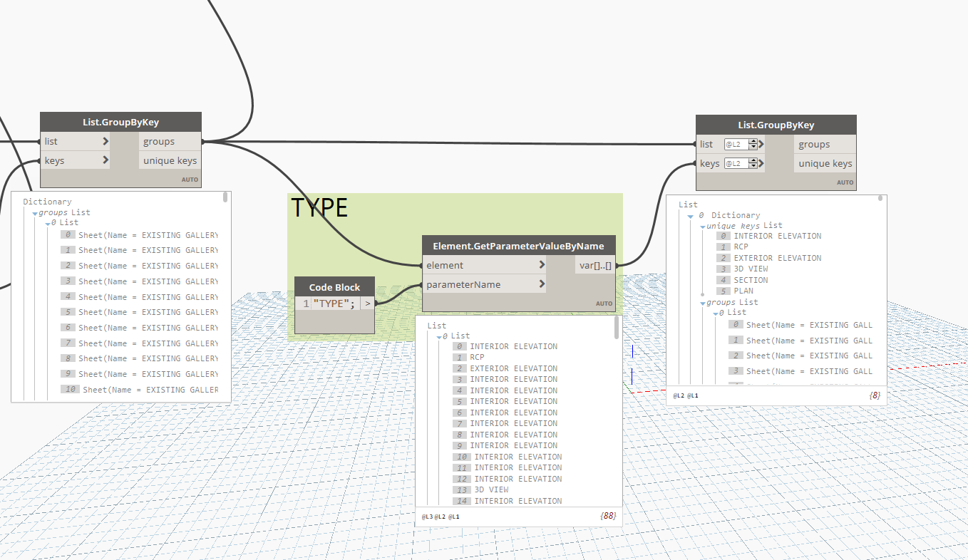Click the "TYPE"; code text in Code Block
Image resolution: width=968 pixels, height=560 pixels.
click(334, 304)
